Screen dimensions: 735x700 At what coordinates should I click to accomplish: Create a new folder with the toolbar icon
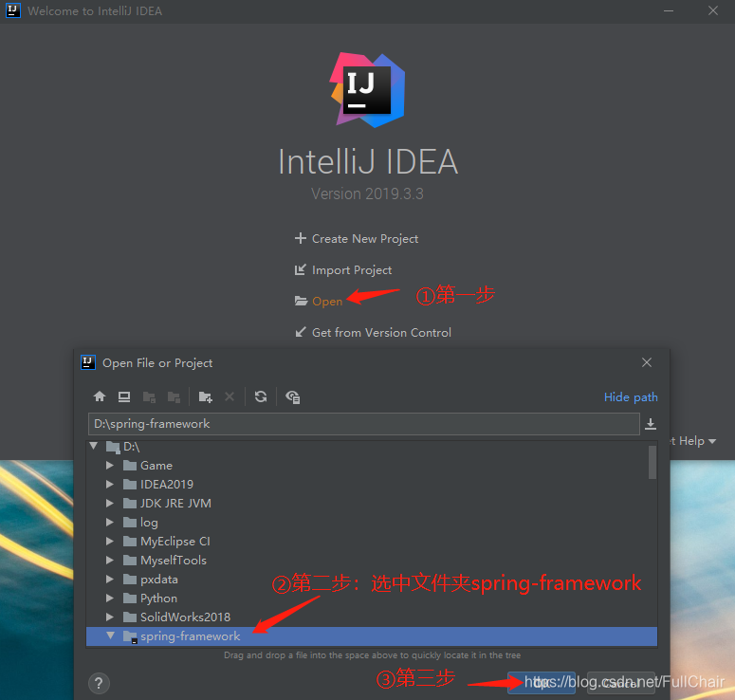[x=205, y=397]
